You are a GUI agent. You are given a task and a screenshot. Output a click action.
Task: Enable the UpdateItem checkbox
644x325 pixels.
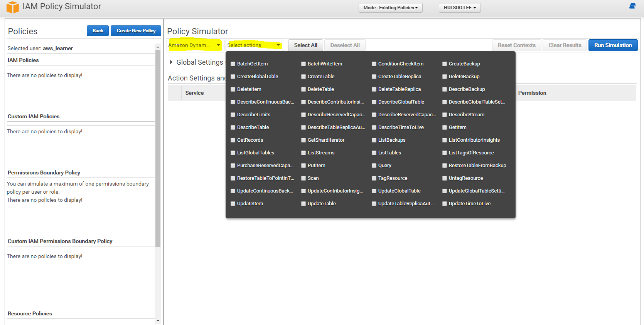pyautogui.click(x=233, y=204)
